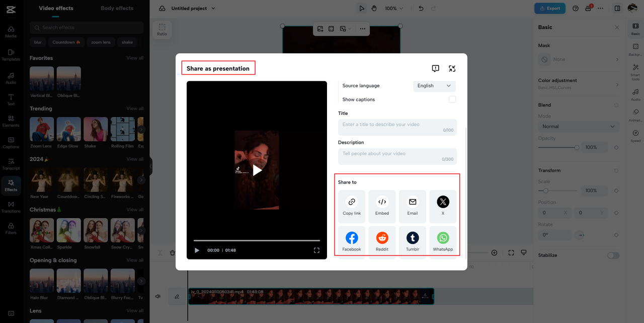Collapse the share dialog with minimize icon
644x323 pixels.
point(452,69)
